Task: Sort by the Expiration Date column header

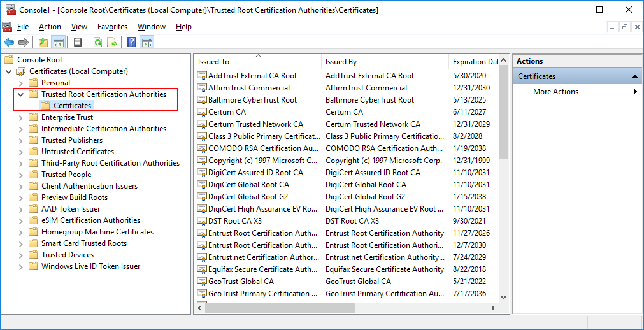Action: 474,62
